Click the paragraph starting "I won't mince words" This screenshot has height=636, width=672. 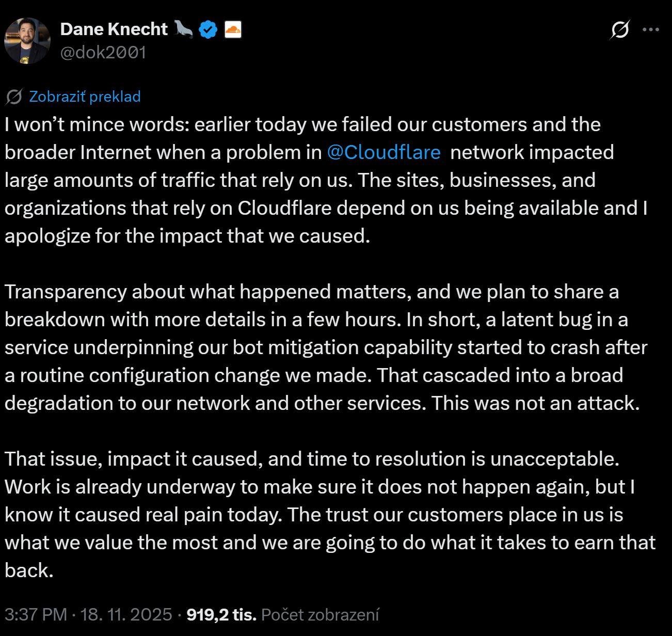click(310, 180)
